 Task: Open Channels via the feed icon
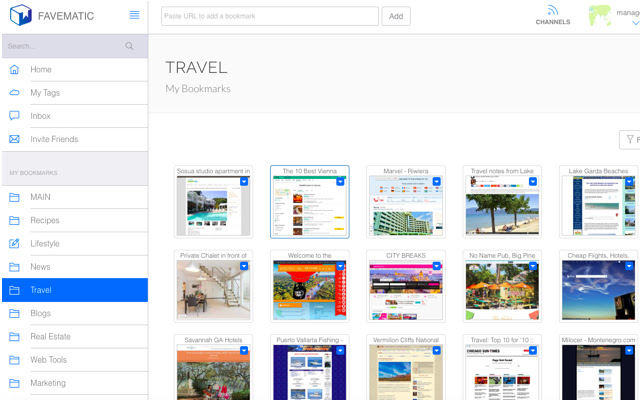(553, 10)
